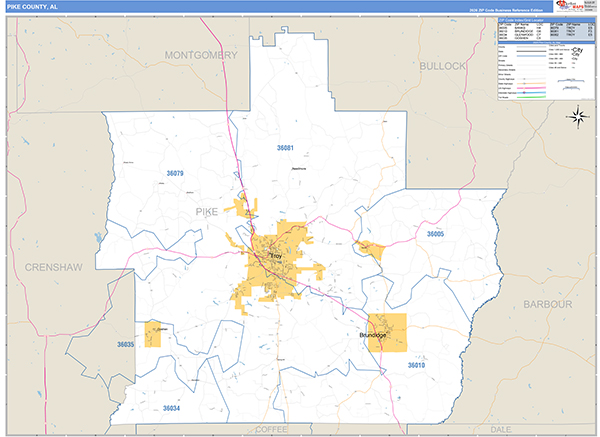Click the upper scale bar in the legend
Viewport: 600px width, 437px height.
[x=571, y=80]
